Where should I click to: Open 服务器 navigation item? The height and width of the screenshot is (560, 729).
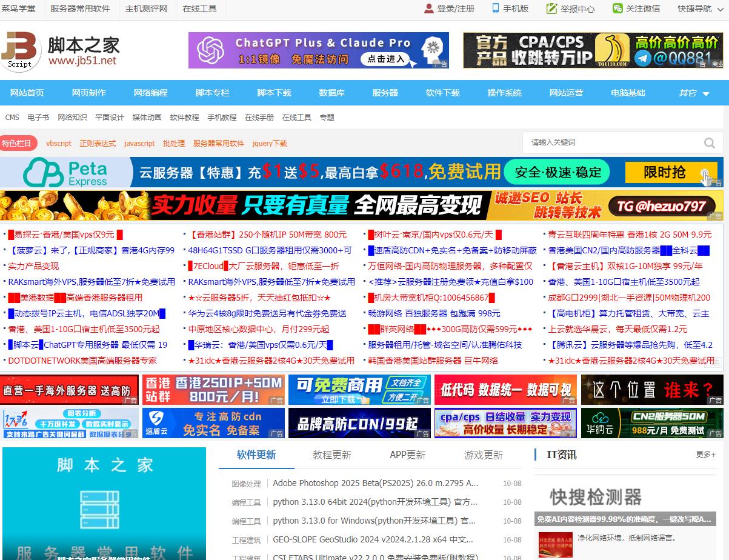point(385,93)
